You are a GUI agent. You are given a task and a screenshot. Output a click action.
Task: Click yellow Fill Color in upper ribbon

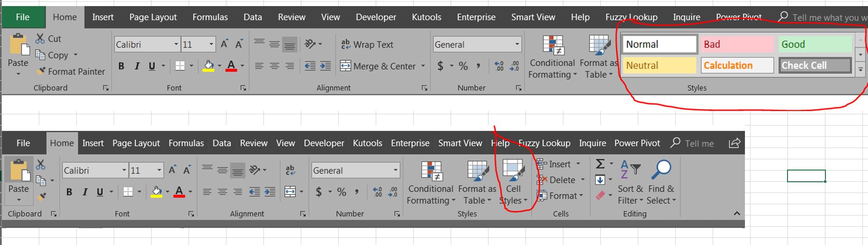tap(209, 66)
